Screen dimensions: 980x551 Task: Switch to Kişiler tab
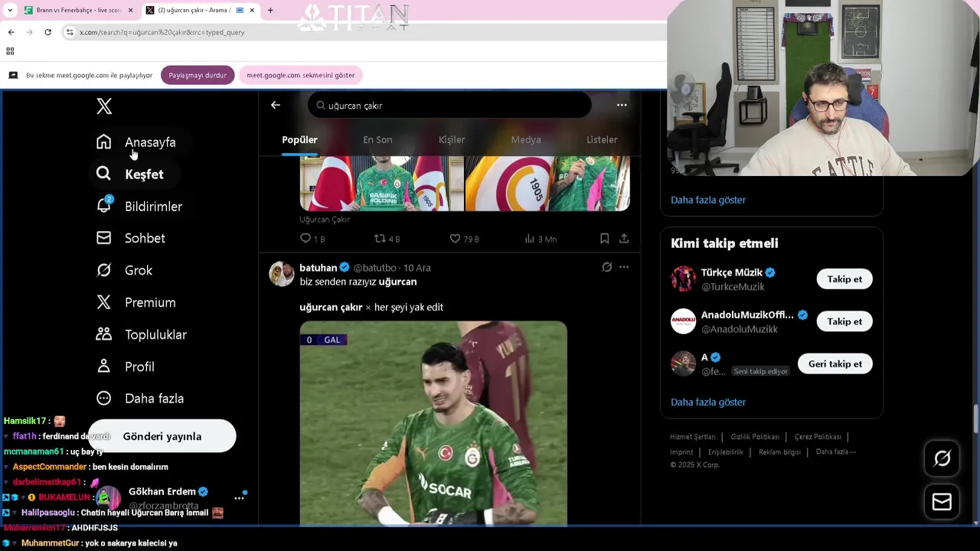[452, 140]
